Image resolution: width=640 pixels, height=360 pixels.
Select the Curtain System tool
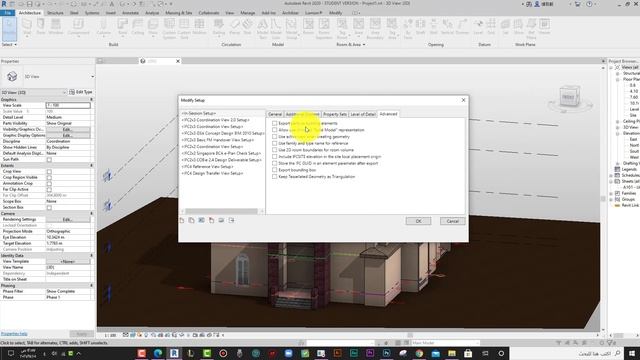tap(169, 28)
